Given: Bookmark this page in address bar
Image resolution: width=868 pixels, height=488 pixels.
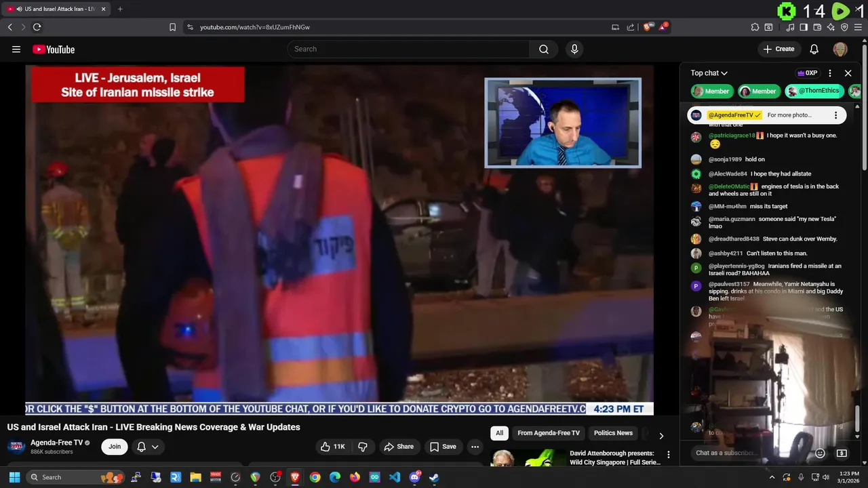Looking at the screenshot, I should click(x=172, y=27).
